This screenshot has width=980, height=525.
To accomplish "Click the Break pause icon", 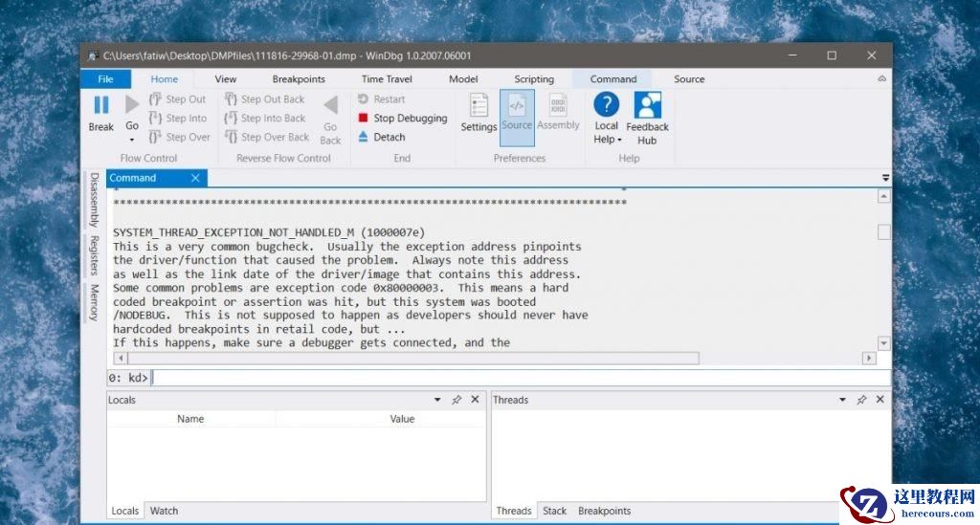I will (100, 105).
